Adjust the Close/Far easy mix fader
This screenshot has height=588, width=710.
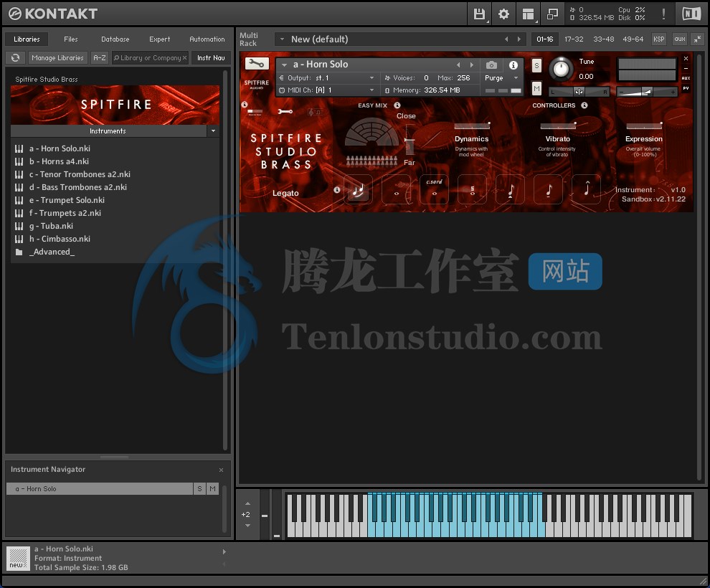pos(409,139)
